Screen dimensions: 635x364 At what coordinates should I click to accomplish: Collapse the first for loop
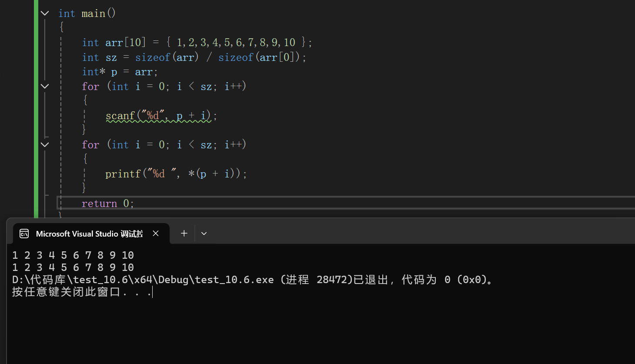[x=44, y=86]
